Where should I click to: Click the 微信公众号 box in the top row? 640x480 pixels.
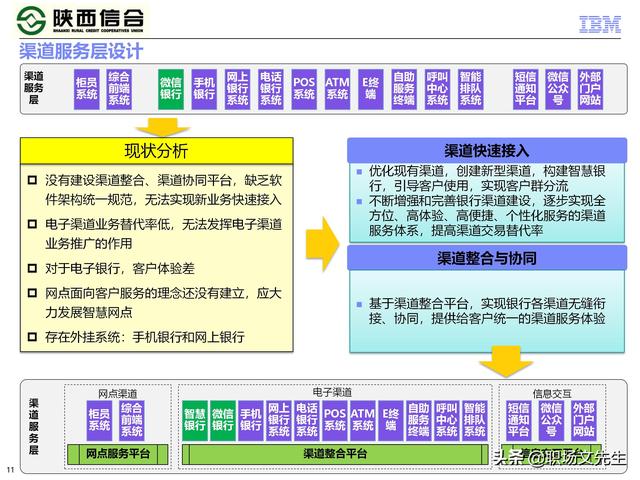pyautogui.click(x=558, y=89)
